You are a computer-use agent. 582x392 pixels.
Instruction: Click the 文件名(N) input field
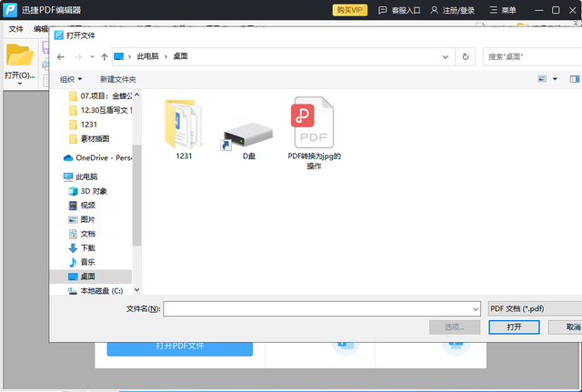tap(322, 309)
